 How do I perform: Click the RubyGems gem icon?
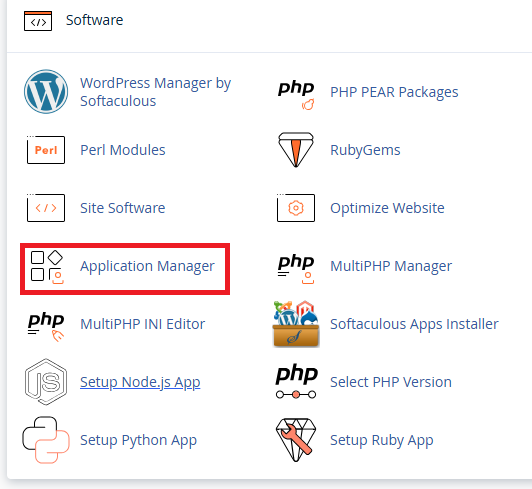[x=296, y=150]
